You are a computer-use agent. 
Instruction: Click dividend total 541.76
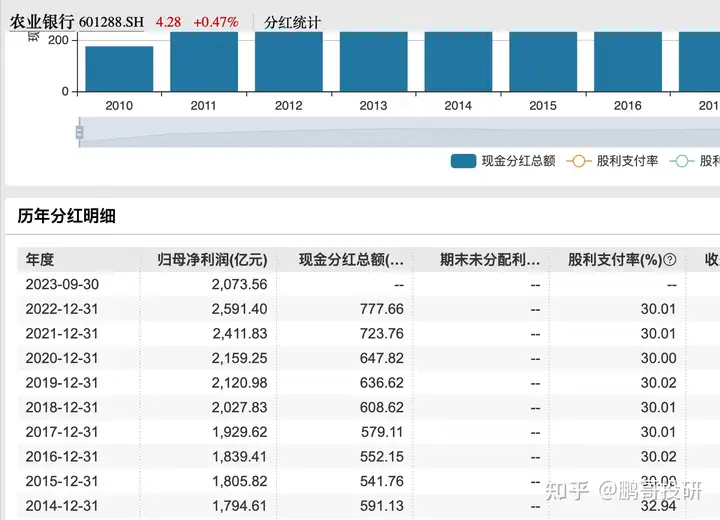[382, 481]
